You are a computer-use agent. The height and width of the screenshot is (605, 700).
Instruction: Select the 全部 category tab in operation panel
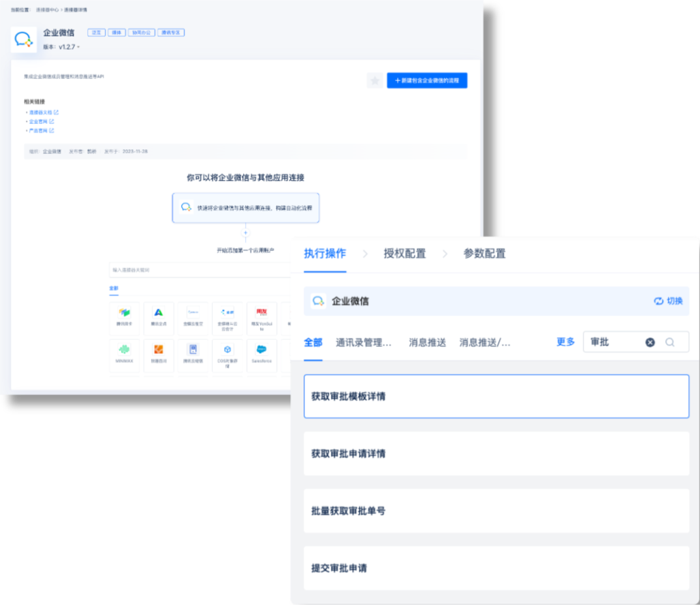point(313,343)
